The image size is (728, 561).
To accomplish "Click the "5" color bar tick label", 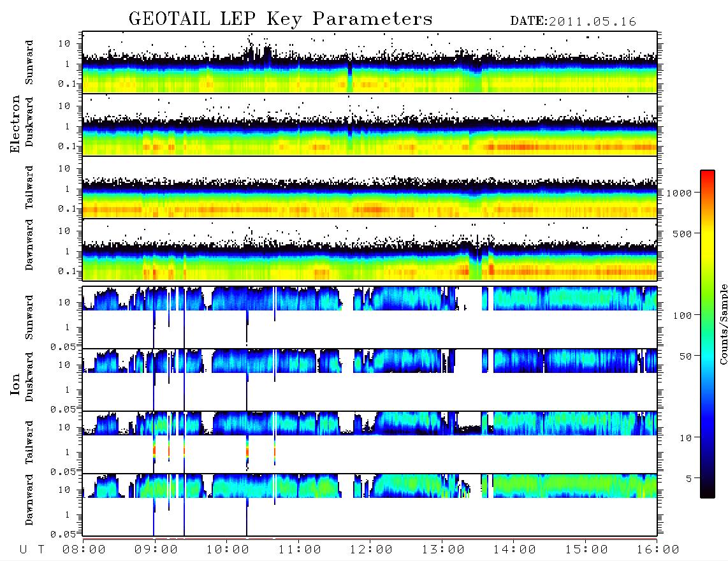I will (688, 479).
